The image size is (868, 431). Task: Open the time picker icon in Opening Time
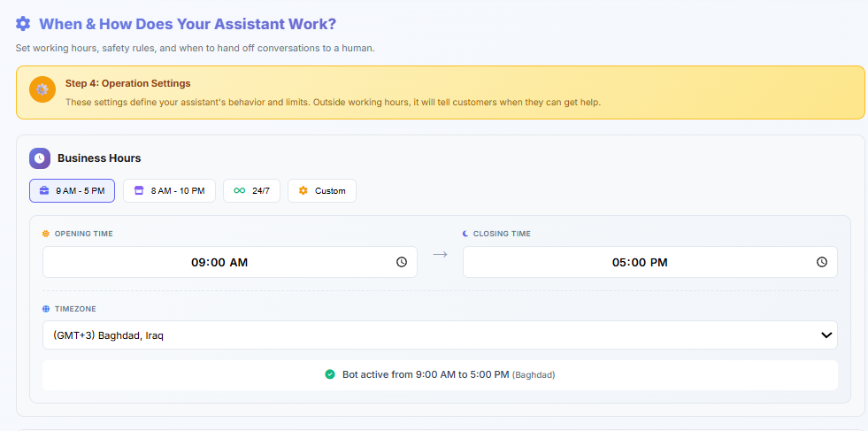tap(402, 262)
